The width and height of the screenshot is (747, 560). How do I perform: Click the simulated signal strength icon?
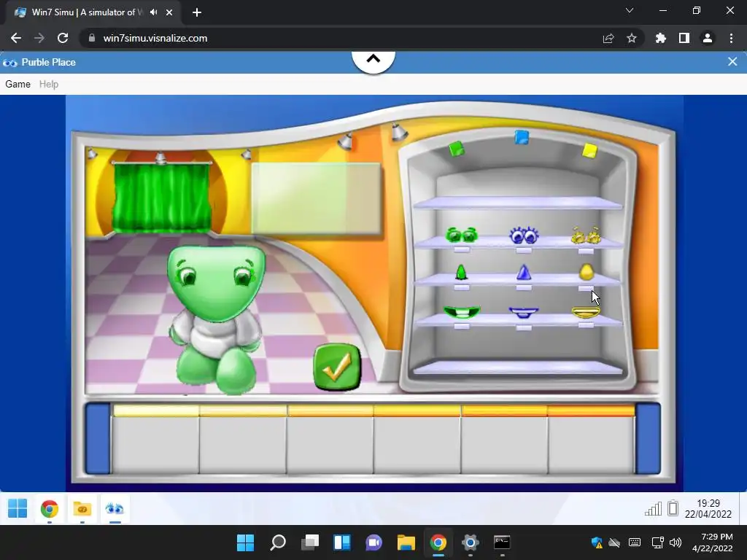point(653,508)
